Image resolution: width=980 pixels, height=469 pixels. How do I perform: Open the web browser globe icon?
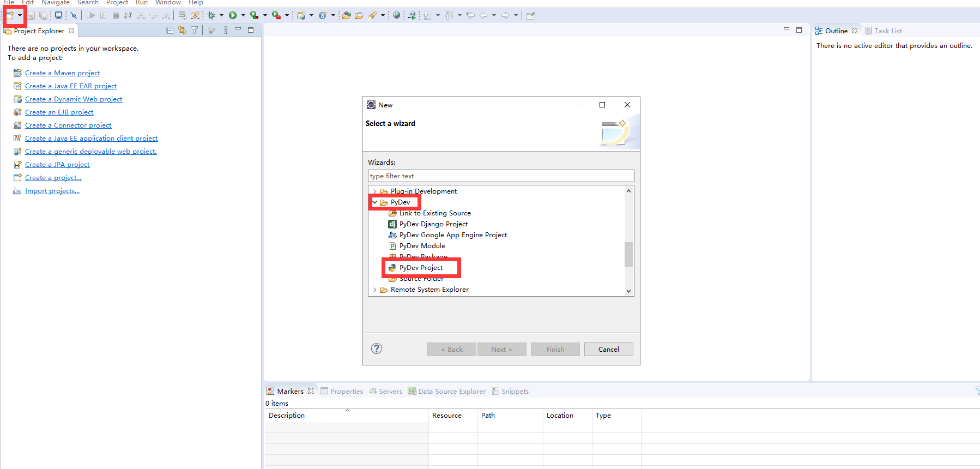396,15
